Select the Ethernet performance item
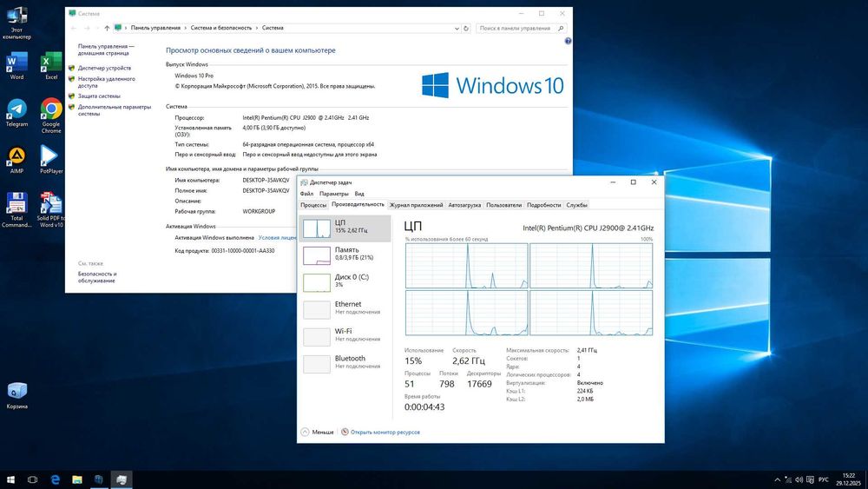The width and height of the screenshot is (868, 489). [x=345, y=309]
